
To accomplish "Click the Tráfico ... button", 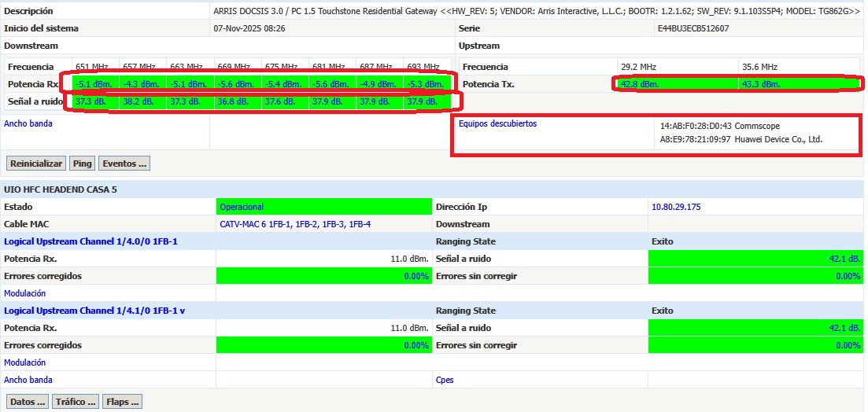I will (x=76, y=402).
